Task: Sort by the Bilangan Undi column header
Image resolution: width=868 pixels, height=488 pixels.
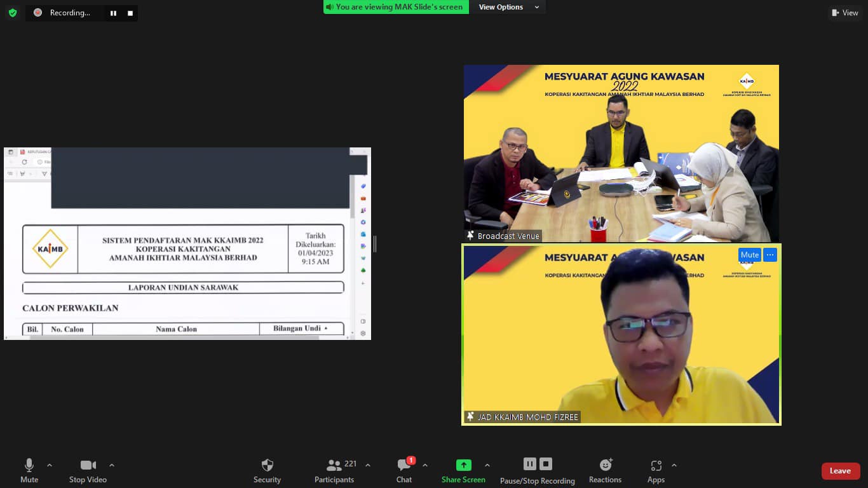Action: (301, 329)
